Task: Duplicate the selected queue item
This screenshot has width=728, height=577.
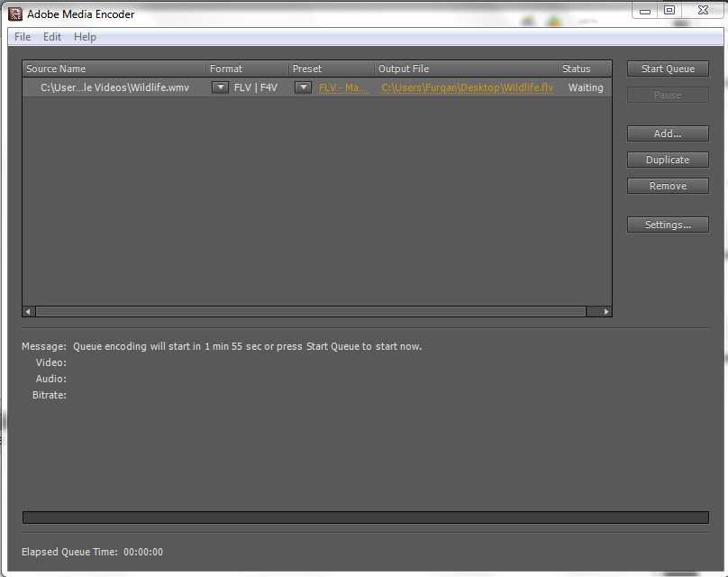Action: tap(668, 160)
